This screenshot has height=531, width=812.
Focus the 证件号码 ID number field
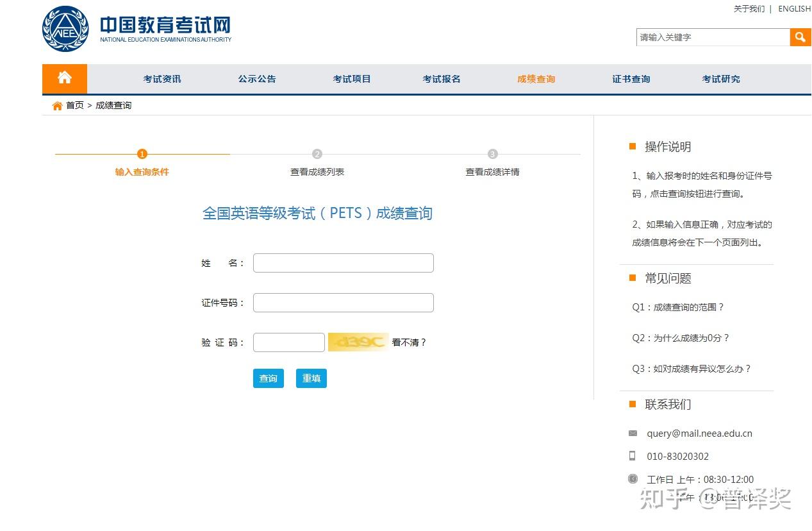tap(344, 303)
